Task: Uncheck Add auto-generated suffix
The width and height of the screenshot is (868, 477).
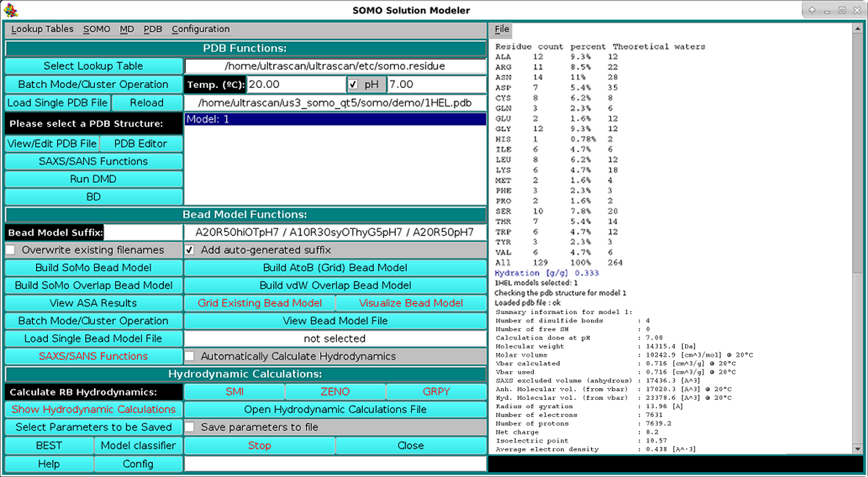Action: (x=190, y=250)
